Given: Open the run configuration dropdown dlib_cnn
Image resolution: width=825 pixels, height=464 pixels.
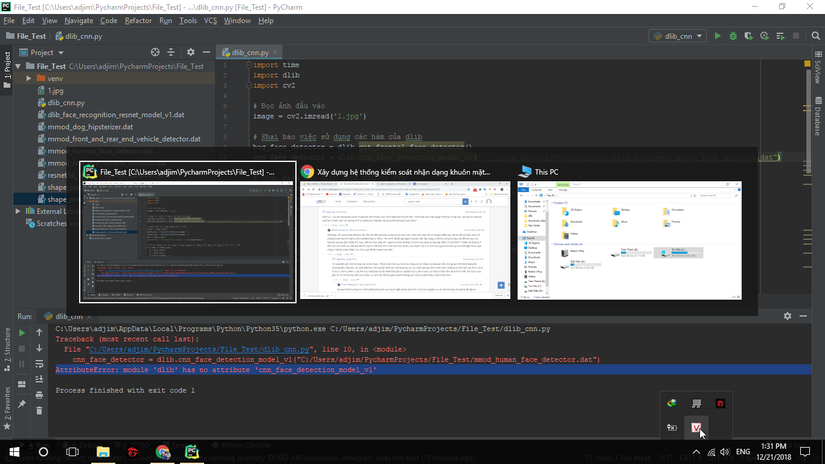Looking at the screenshot, I should 678,36.
